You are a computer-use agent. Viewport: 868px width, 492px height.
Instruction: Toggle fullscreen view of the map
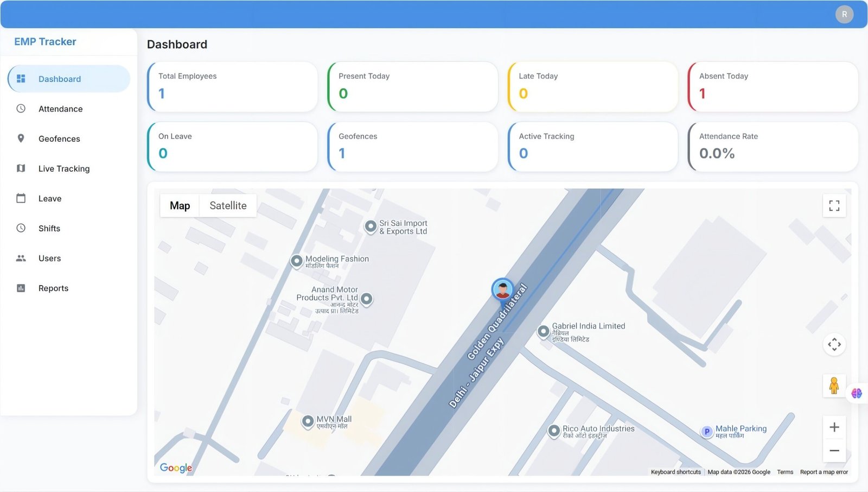[x=834, y=205]
